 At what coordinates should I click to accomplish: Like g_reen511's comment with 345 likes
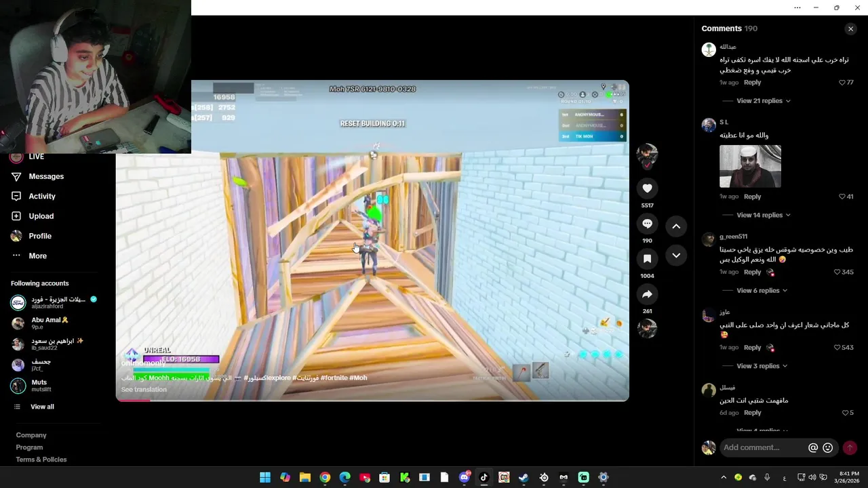[x=837, y=272]
